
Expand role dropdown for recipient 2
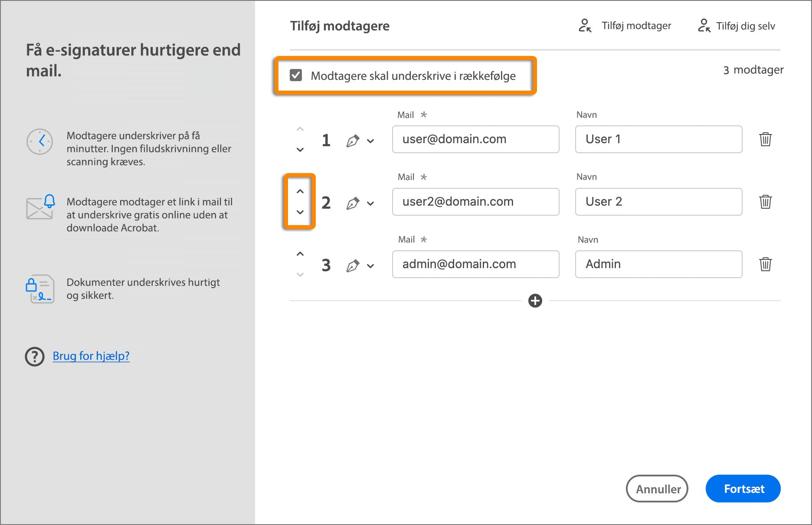tap(370, 203)
